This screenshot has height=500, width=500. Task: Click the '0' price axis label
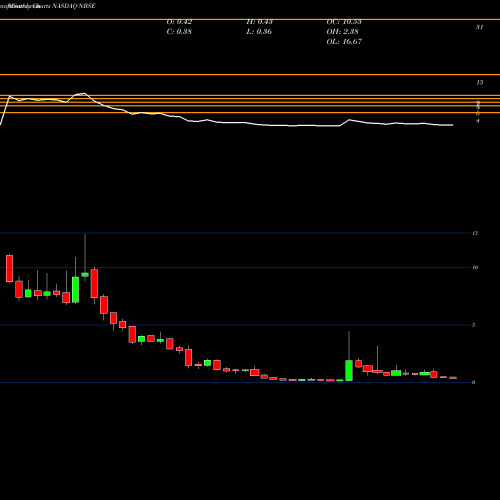[x=474, y=382]
